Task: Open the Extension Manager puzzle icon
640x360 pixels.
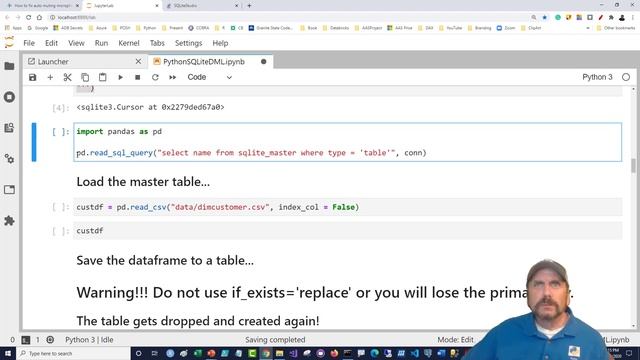Action: point(9,221)
